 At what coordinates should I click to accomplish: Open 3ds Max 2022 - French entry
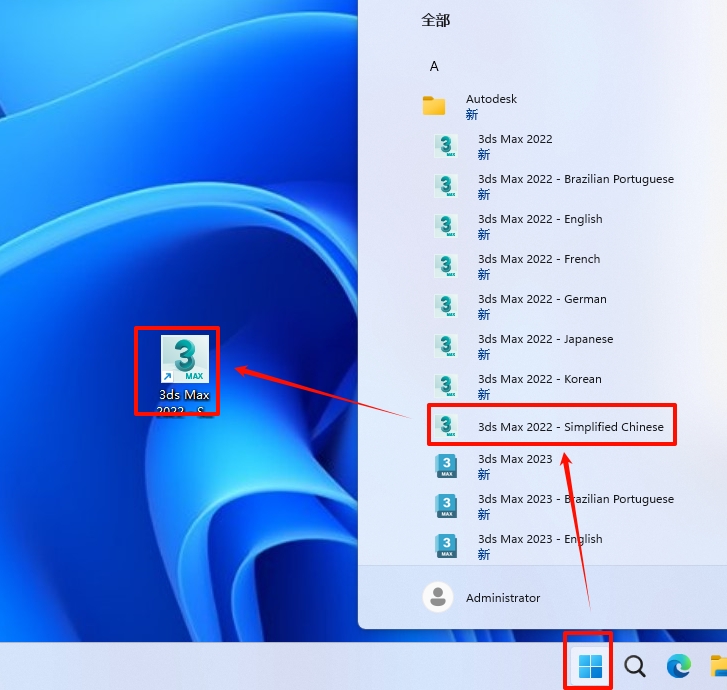(538, 259)
